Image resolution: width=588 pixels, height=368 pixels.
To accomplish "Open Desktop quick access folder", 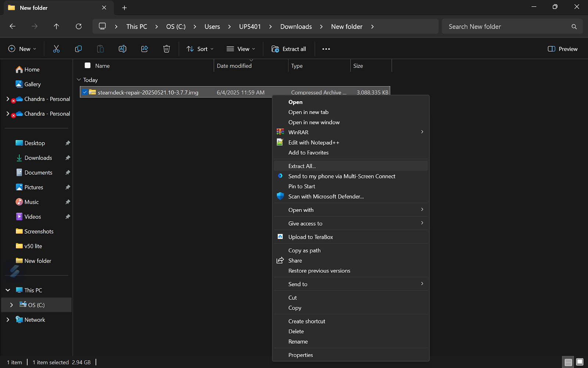I will click(x=30, y=143).
